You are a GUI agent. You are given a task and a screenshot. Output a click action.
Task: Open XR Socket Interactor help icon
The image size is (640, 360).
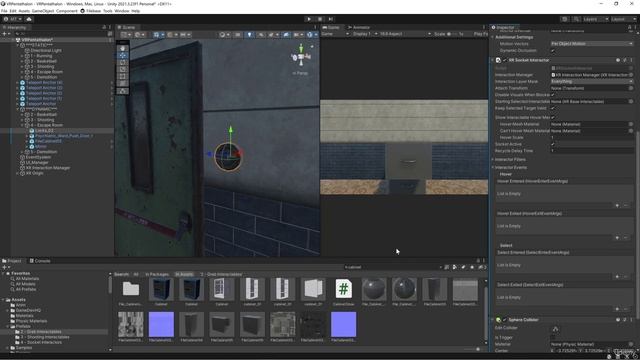[x=618, y=60]
